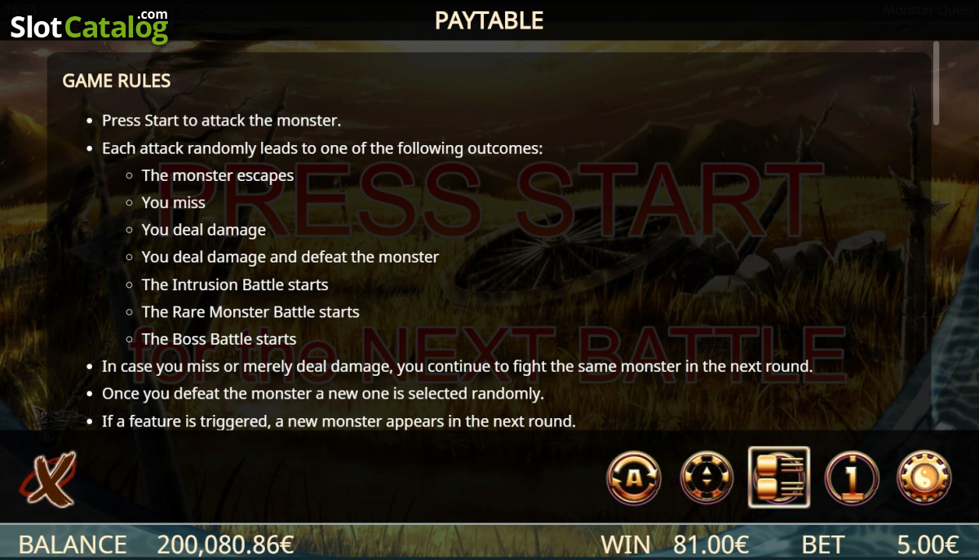Viewport: 979px width, 560px height.
Task: Click 'The monster escapes' rule line
Action: click(218, 175)
